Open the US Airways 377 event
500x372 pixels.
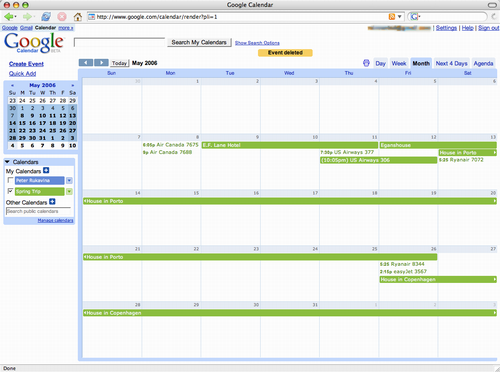tap(347, 152)
